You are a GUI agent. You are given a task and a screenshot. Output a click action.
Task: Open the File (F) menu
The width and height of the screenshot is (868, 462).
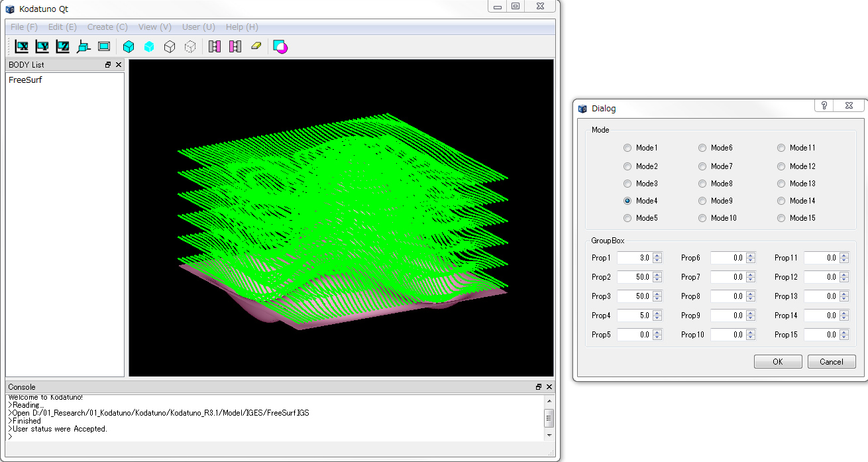(x=24, y=27)
